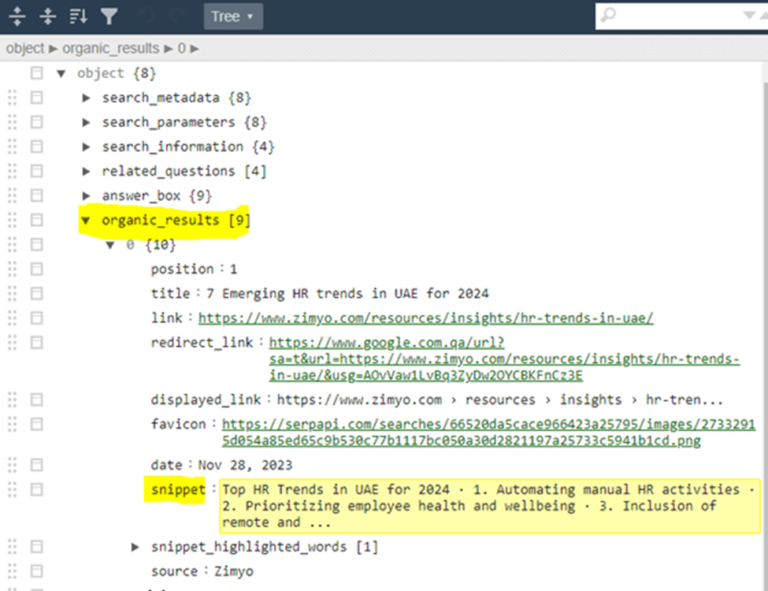Click into the search input field
This screenshot has width=768, height=591.
(x=670, y=16)
